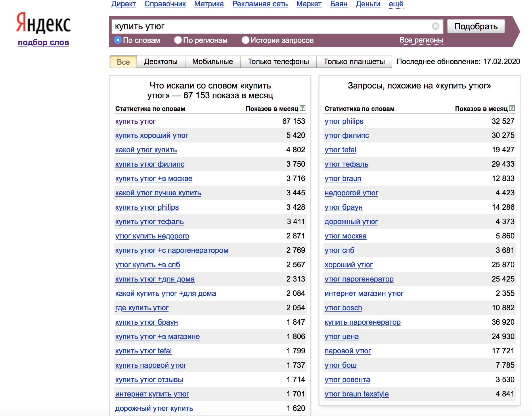
Task: Open the Маркет link
Action: pos(309,4)
